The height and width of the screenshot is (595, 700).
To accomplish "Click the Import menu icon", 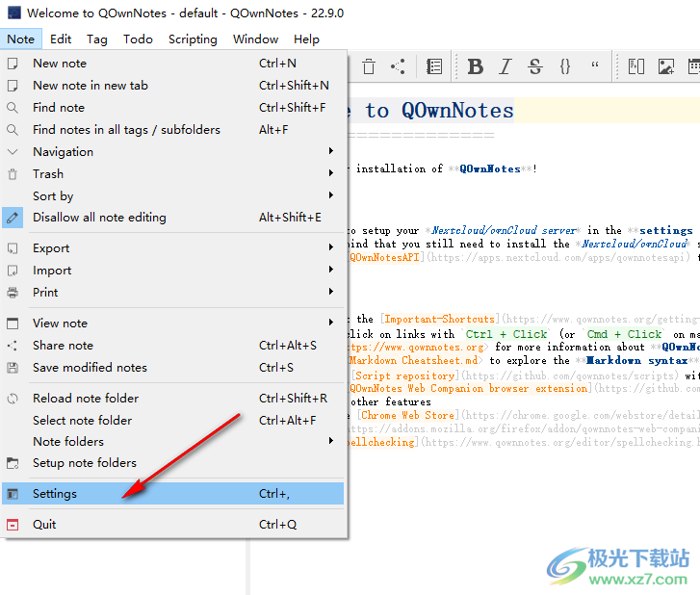I will point(13,271).
